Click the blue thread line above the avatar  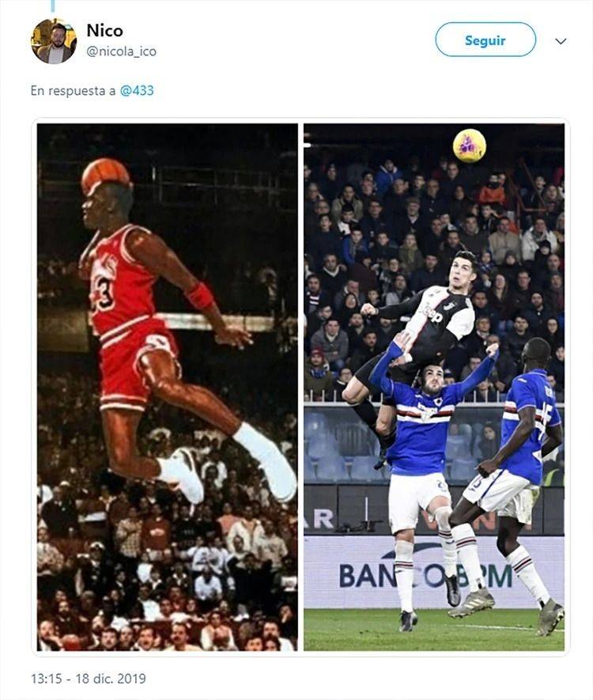pos(53,6)
